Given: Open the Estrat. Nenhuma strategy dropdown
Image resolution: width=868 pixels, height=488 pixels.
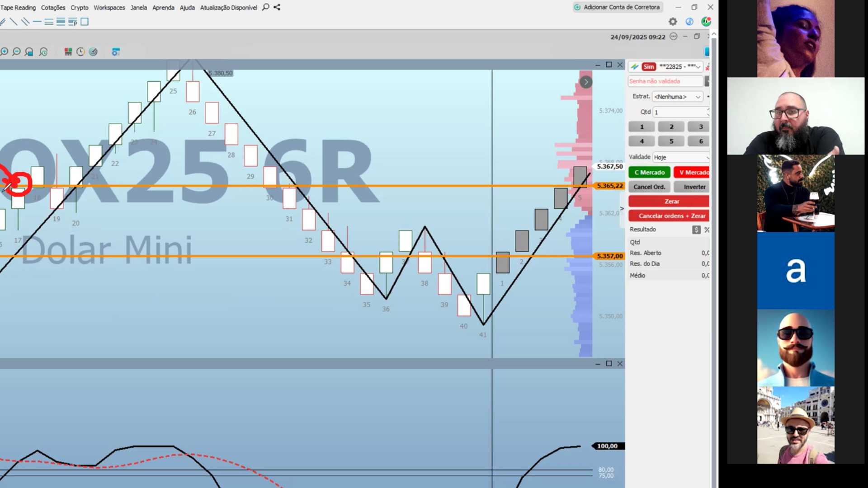Looking at the screenshot, I should (x=678, y=97).
